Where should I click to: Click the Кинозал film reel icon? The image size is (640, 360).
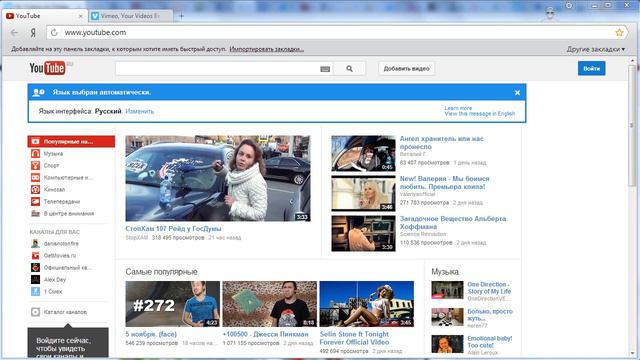pos(36,189)
